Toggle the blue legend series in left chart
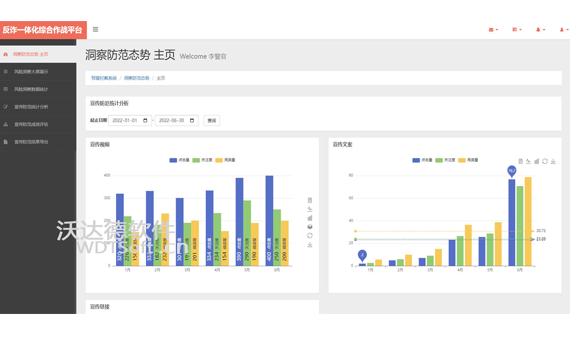Image resolution: width=570 pixels, height=360 pixels. click(x=179, y=160)
